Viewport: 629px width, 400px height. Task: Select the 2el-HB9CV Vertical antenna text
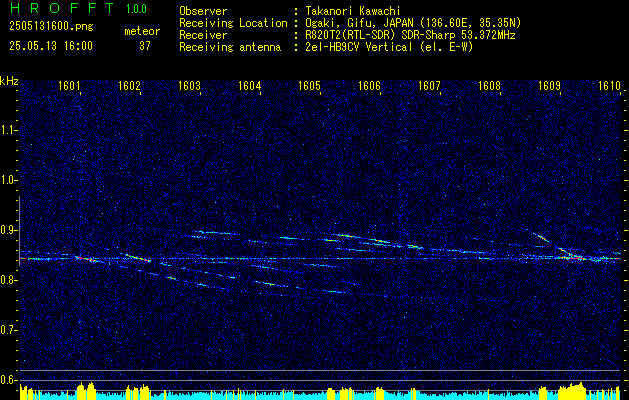pos(390,47)
